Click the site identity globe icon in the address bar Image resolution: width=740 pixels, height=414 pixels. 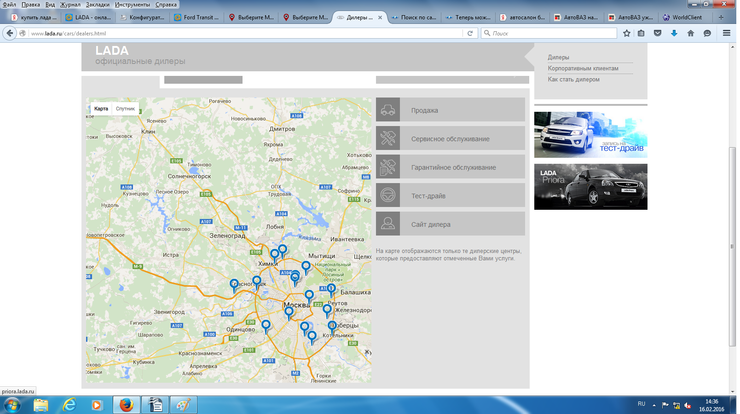tap(22, 34)
